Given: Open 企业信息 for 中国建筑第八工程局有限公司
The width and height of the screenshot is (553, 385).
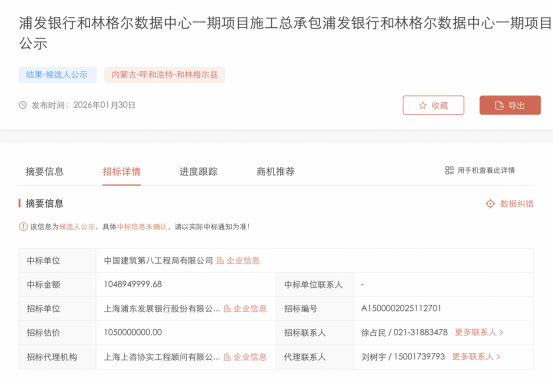Looking at the screenshot, I should point(243,261).
